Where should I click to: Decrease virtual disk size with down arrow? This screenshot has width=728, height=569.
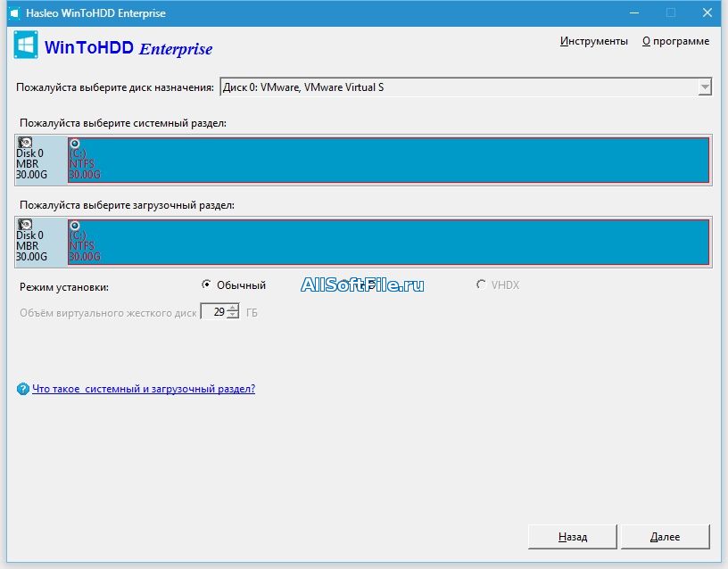pyautogui.click(x=234, y=315)
